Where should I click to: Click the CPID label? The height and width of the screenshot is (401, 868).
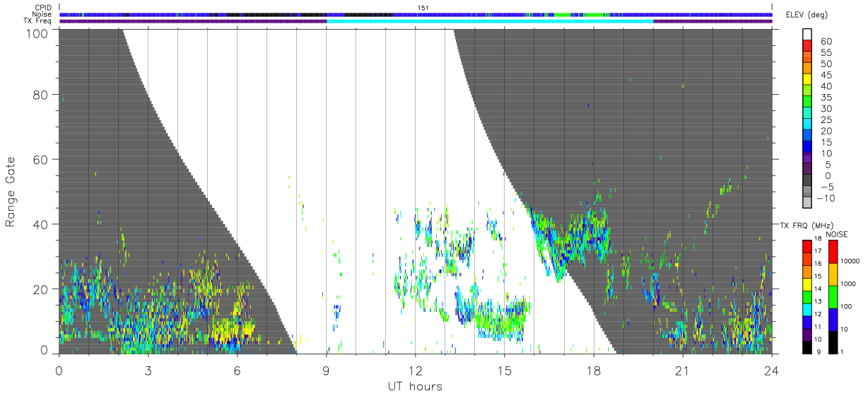(x=44, y=8)
